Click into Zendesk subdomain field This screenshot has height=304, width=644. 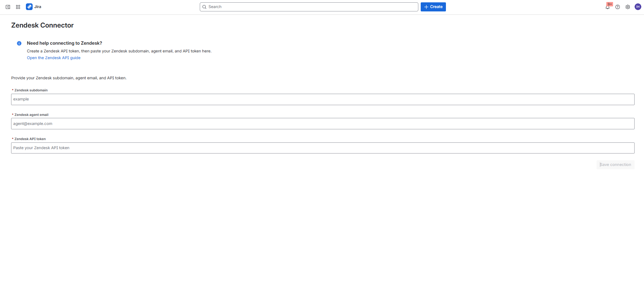pos(323,99)
